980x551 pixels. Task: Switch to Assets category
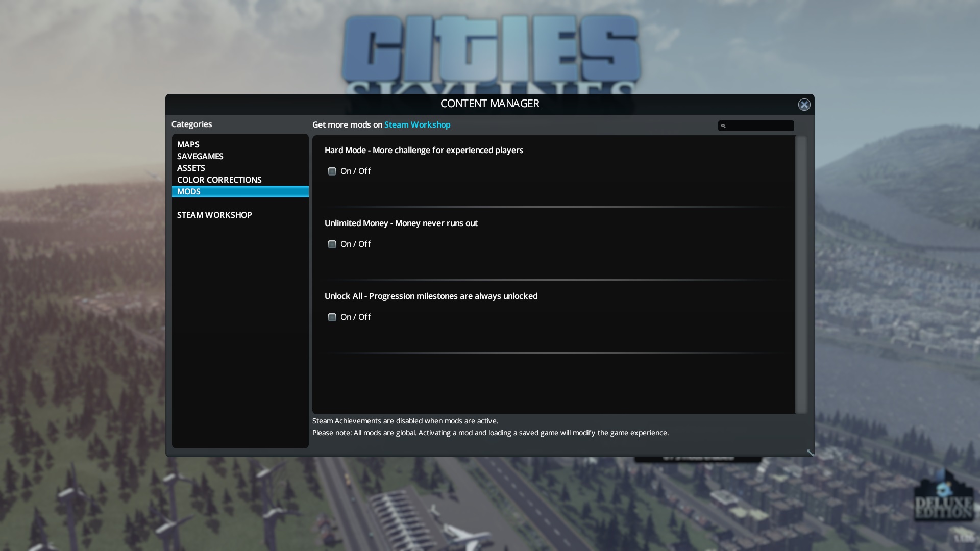191,168
